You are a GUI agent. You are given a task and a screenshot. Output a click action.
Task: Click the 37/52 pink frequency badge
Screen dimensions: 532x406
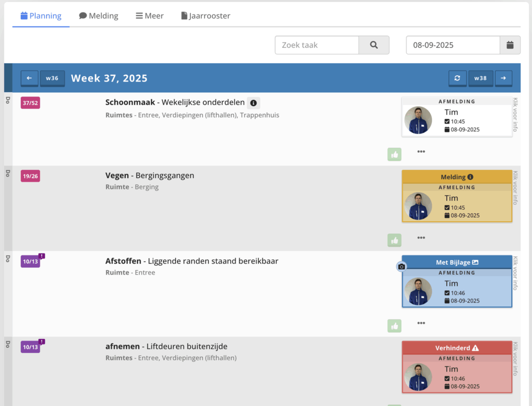(30, 103)
